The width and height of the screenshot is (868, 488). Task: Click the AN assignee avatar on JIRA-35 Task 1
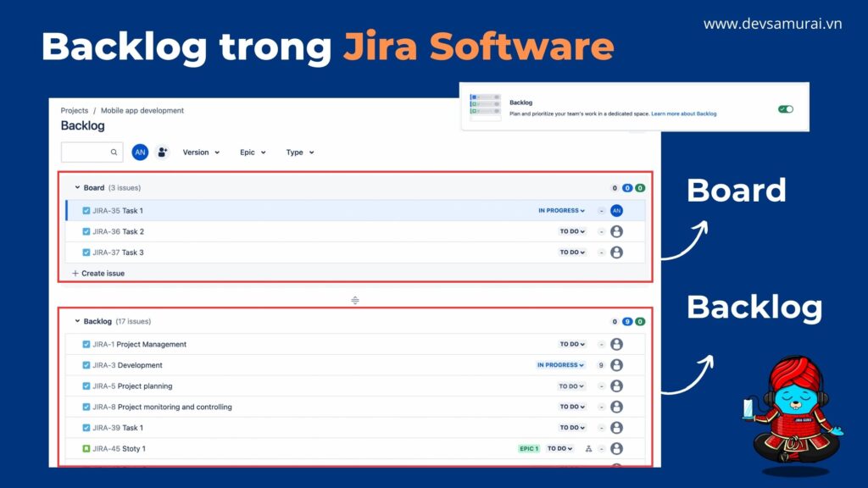616,209
